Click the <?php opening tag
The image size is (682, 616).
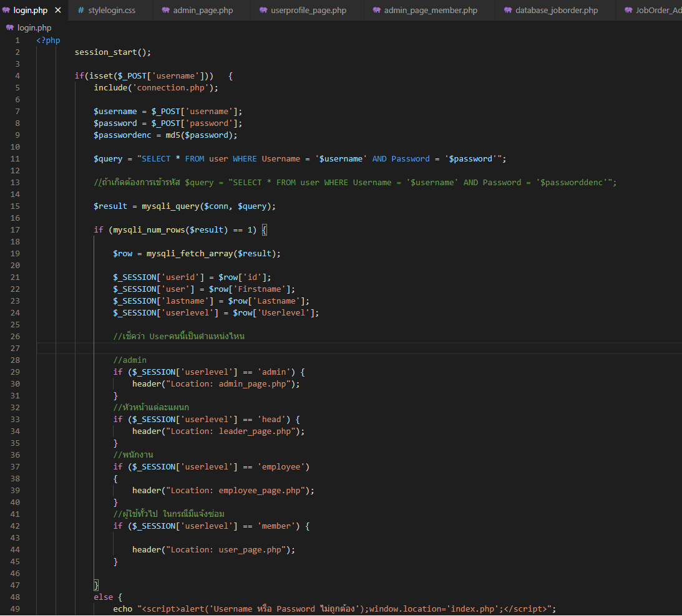point(48,41)
